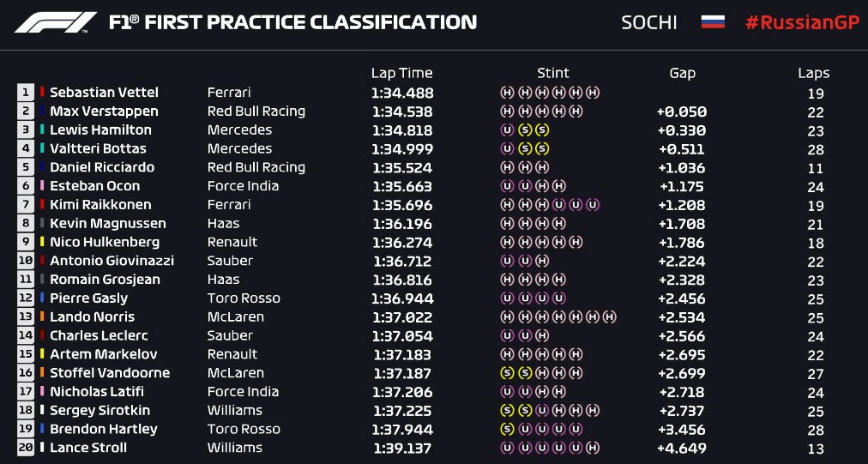The height and width of the screenshot is (464, 868).
Task: Click the Russian flag icon
Action: point(713,22)
